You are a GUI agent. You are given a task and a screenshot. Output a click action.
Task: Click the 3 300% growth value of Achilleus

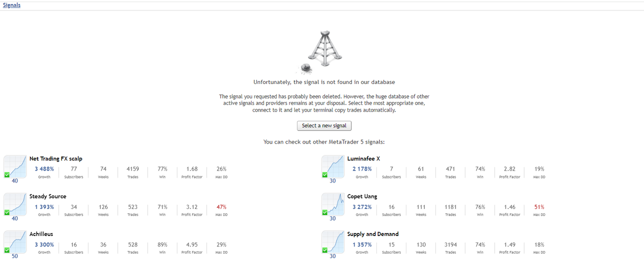coord(44,244)
